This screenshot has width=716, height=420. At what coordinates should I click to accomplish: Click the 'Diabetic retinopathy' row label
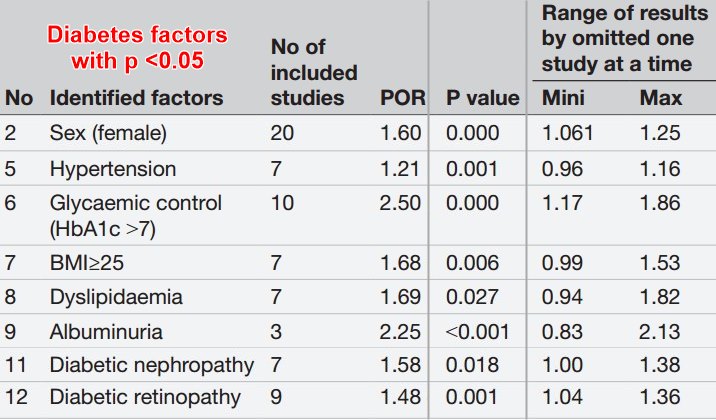[x=145, y=398]
